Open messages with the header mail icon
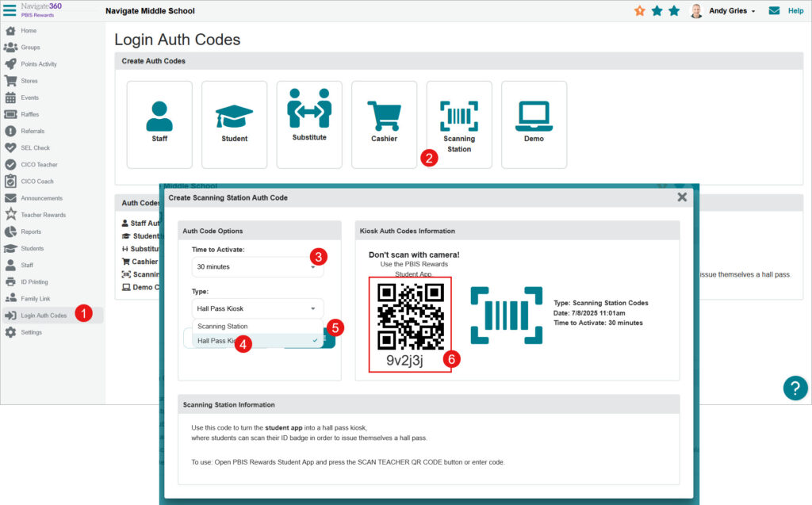 (x=774, y=10)
